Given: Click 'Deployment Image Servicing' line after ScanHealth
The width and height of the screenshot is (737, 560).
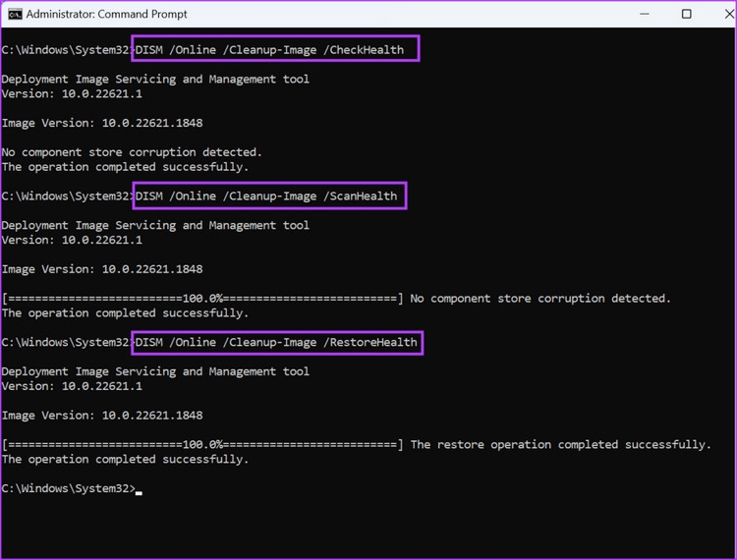Looking at the screenshot, I should click(155, 226).
